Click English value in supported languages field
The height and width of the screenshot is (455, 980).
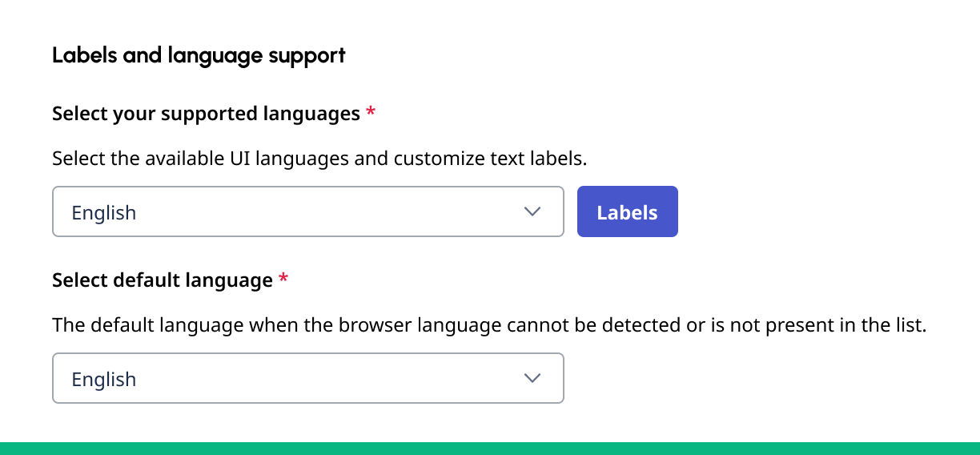point(104,213)
